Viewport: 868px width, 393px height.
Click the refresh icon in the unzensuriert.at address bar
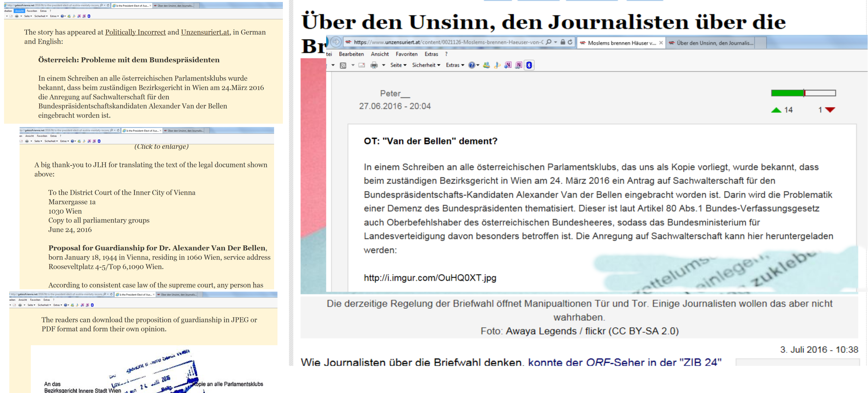570,42
